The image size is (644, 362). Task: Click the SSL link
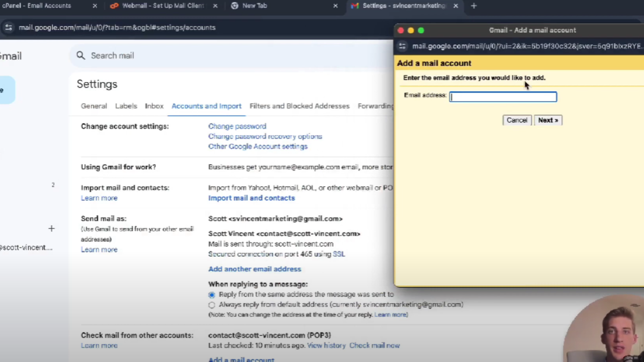coord(339,254)
